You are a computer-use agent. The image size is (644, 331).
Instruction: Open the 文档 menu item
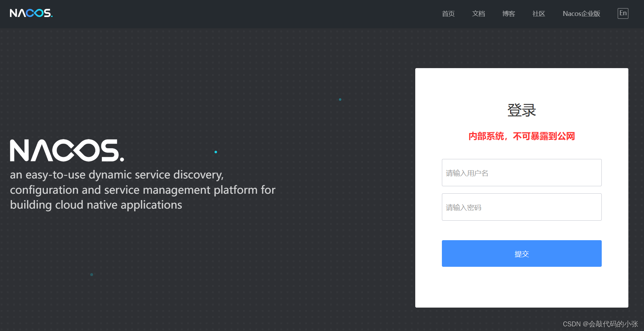coord(478,13)
